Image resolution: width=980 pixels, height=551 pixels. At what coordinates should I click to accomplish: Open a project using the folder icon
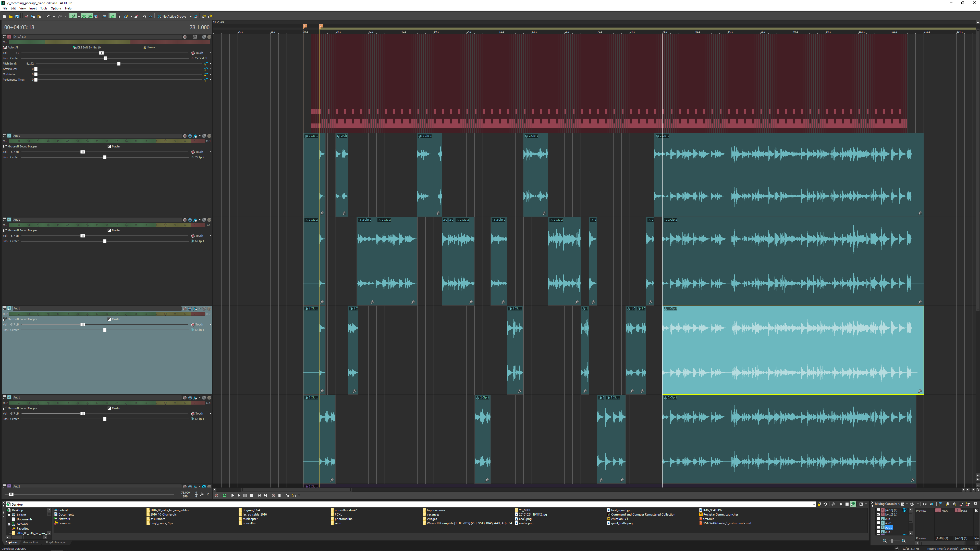11,16
